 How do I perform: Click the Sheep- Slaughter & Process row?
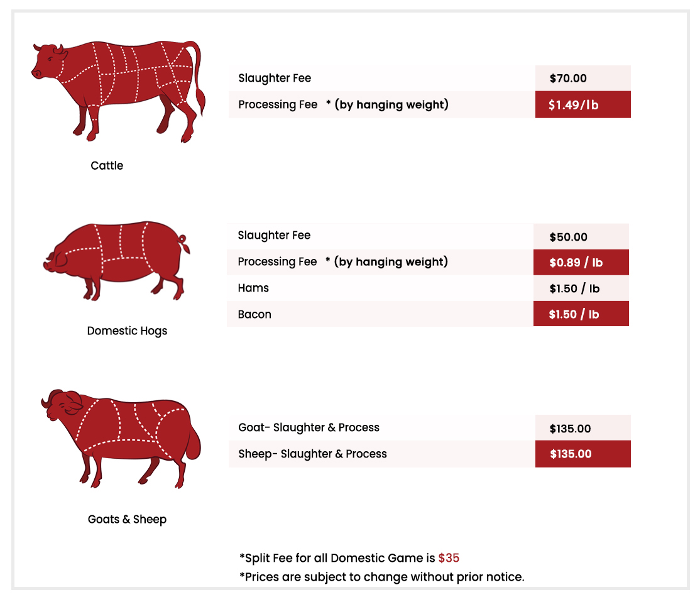[381, 454]
